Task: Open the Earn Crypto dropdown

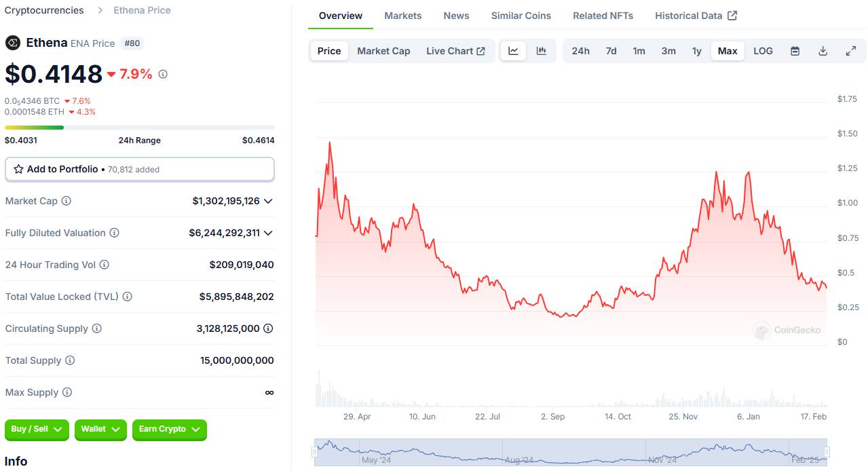Action: pos(170,430)
